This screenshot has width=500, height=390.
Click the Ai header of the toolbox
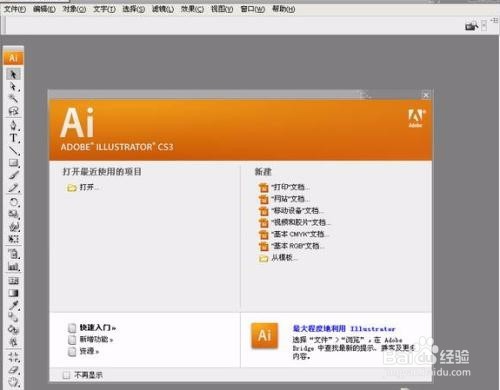(x=13, y=58)
